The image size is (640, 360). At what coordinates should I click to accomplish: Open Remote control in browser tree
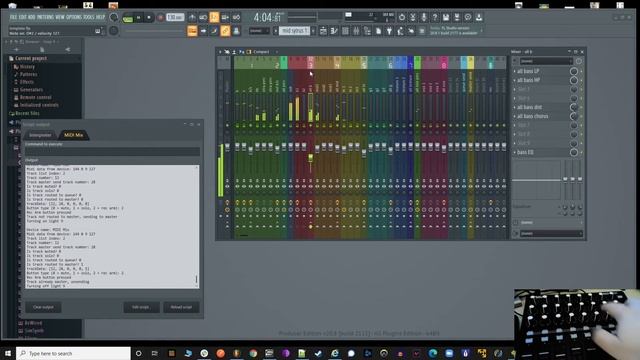coord(36,97)
